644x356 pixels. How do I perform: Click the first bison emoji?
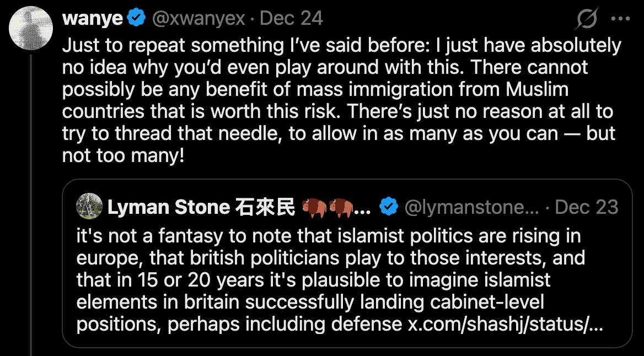(314, 207)
